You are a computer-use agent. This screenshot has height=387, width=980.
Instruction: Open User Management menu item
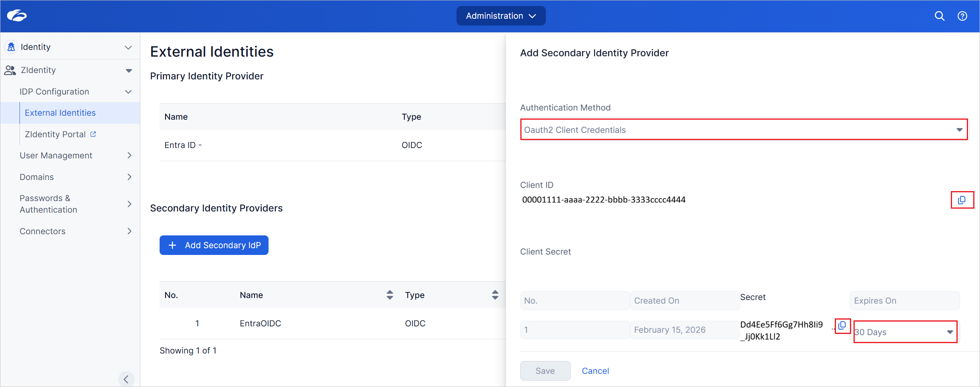56,156
